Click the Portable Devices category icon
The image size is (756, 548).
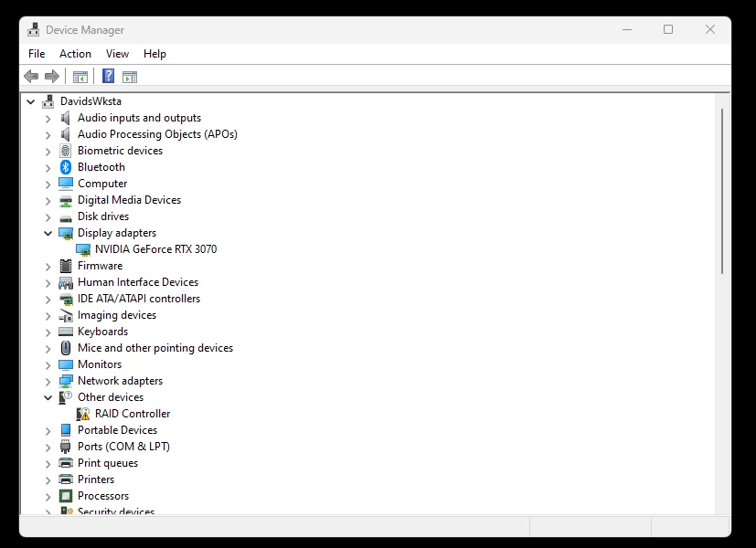pos(66,430)
